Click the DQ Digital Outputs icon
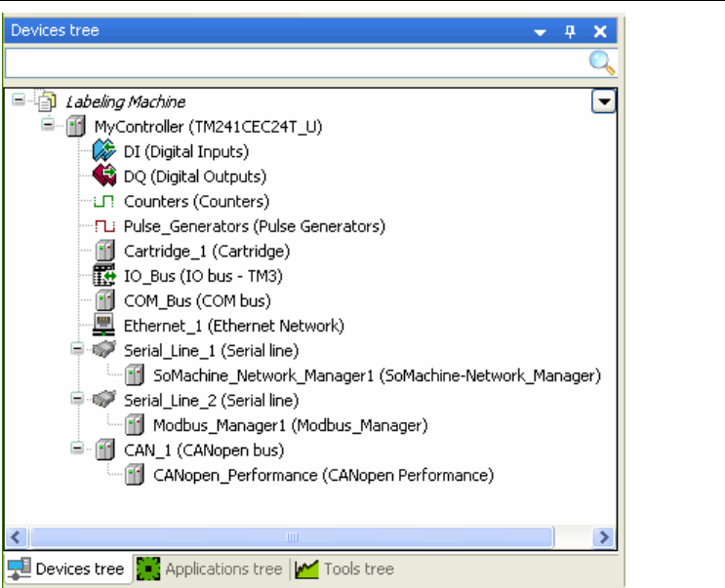Image resolution: width=725 pixels, height=588 pixels. pos(104,176)
